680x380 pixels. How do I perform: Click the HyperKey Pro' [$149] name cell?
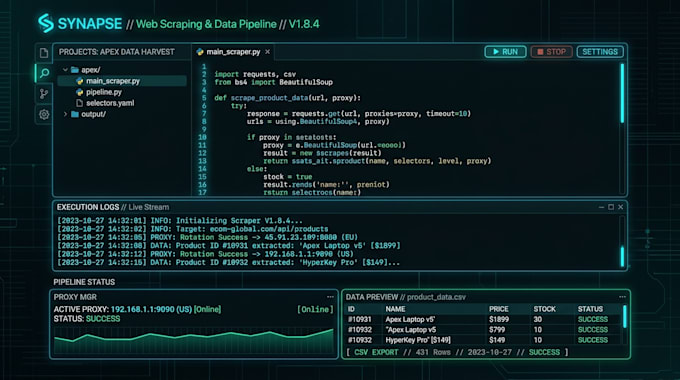point(418,340)
